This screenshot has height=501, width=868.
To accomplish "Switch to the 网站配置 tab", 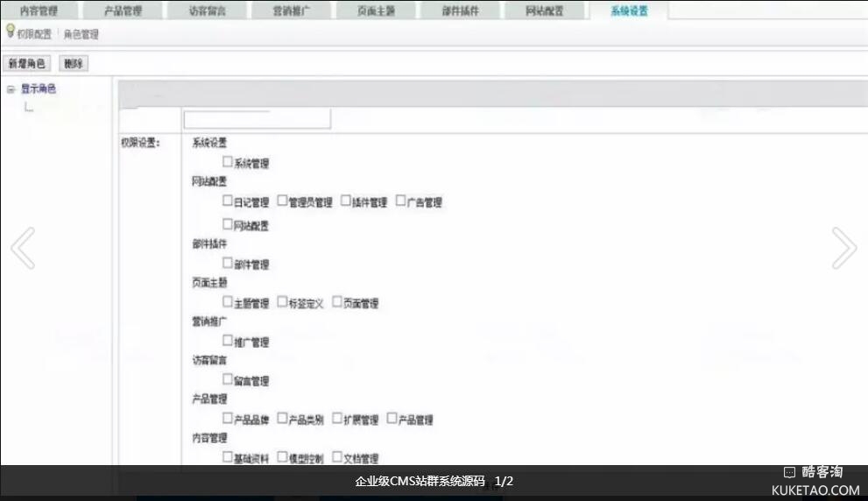I will click(x=544, y=11).
